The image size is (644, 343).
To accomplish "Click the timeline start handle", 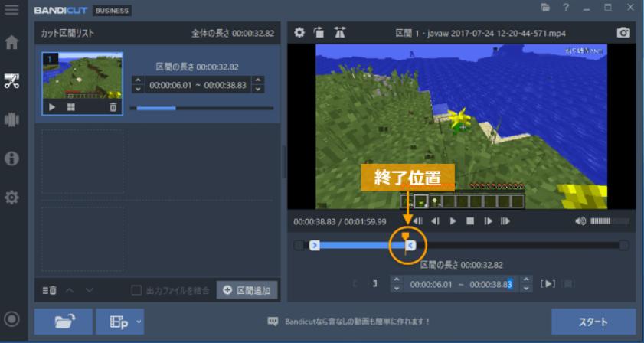I will [315, 246].
